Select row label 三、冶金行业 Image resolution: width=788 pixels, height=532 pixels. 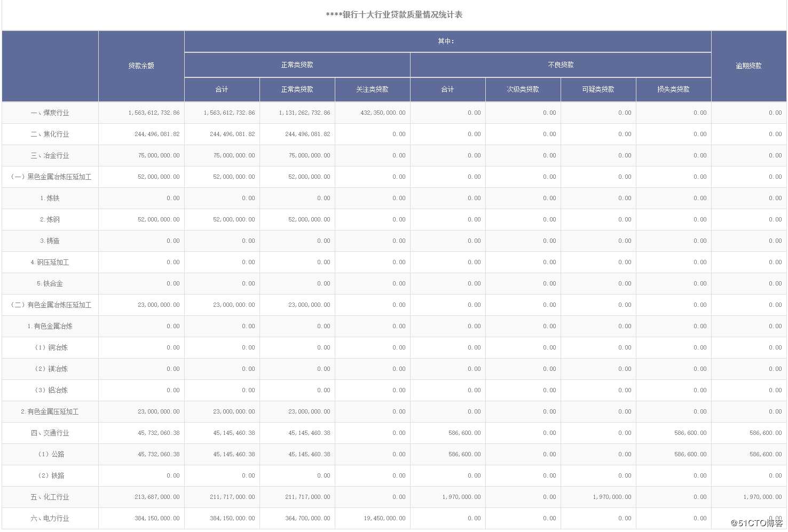50,155
